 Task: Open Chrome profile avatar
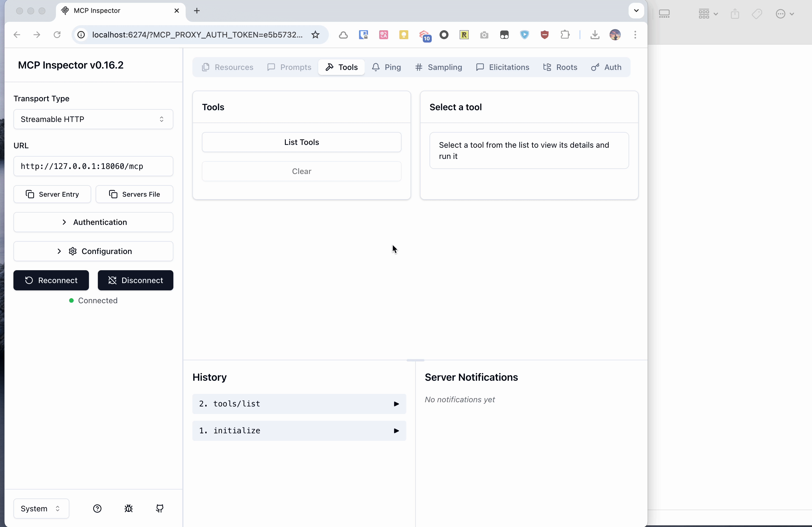pos(615,34)
